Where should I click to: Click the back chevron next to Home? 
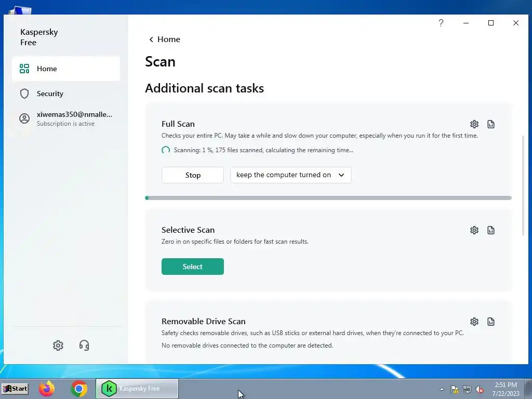point(151,39)
